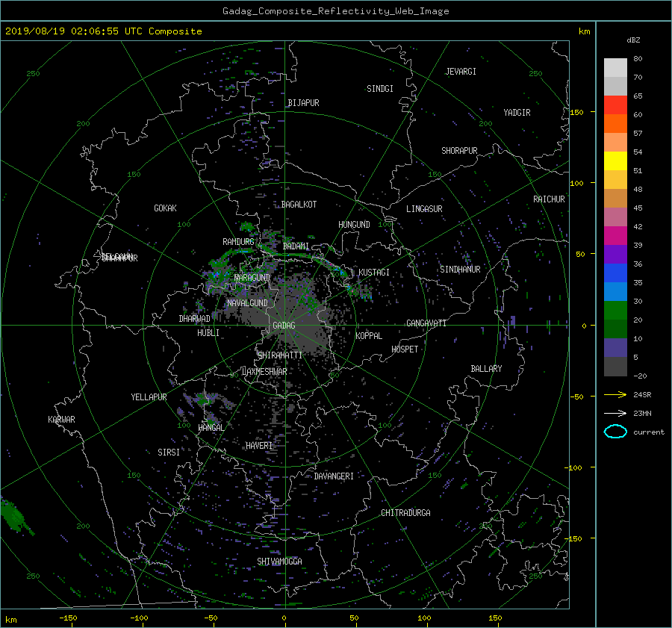672x628 pixels.
Task: Click the RAMDURG city label
Action: pyautogui.click(x=238, y=242)
